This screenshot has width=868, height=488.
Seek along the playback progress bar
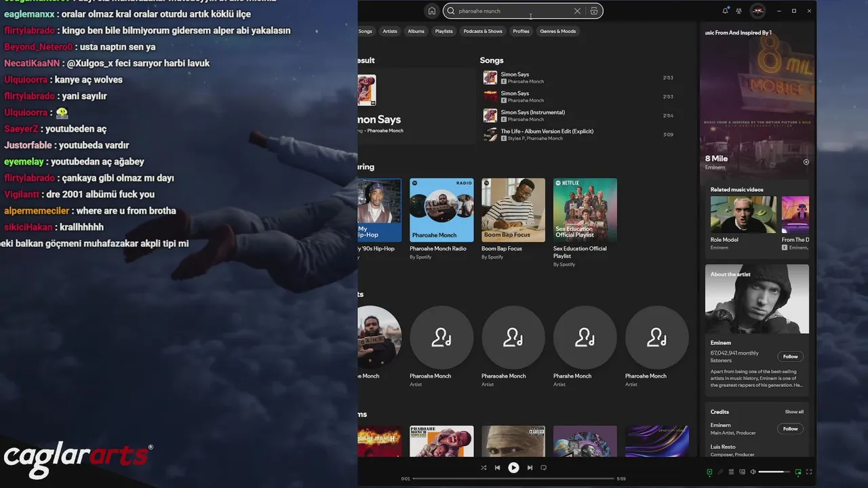pyautogui.click(x=513, y=479)
